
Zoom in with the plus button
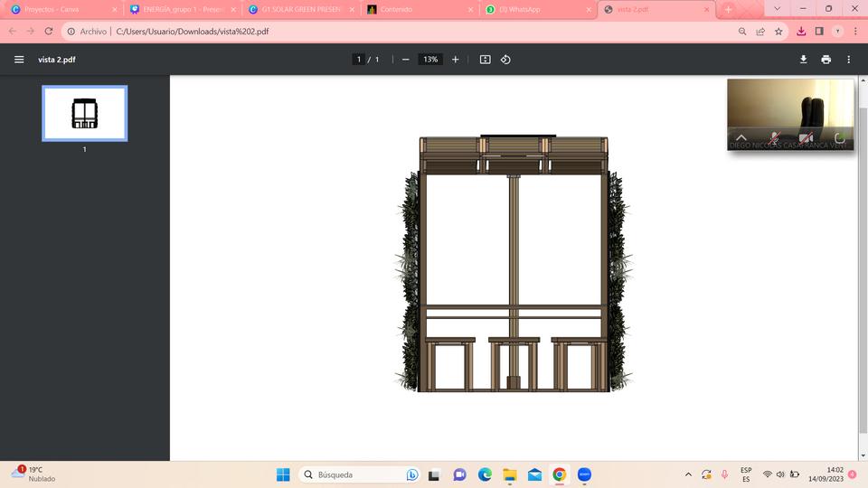pos(455,60)
